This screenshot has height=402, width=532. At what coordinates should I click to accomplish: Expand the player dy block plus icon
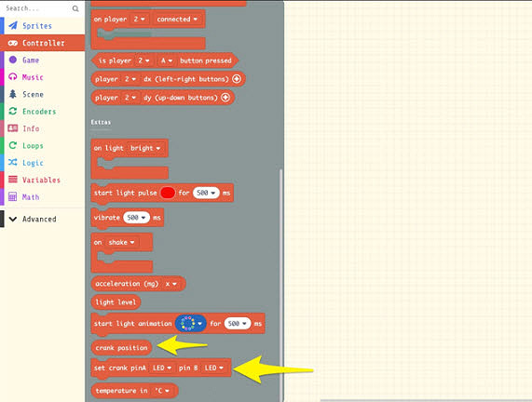click(x=225, y=98)
